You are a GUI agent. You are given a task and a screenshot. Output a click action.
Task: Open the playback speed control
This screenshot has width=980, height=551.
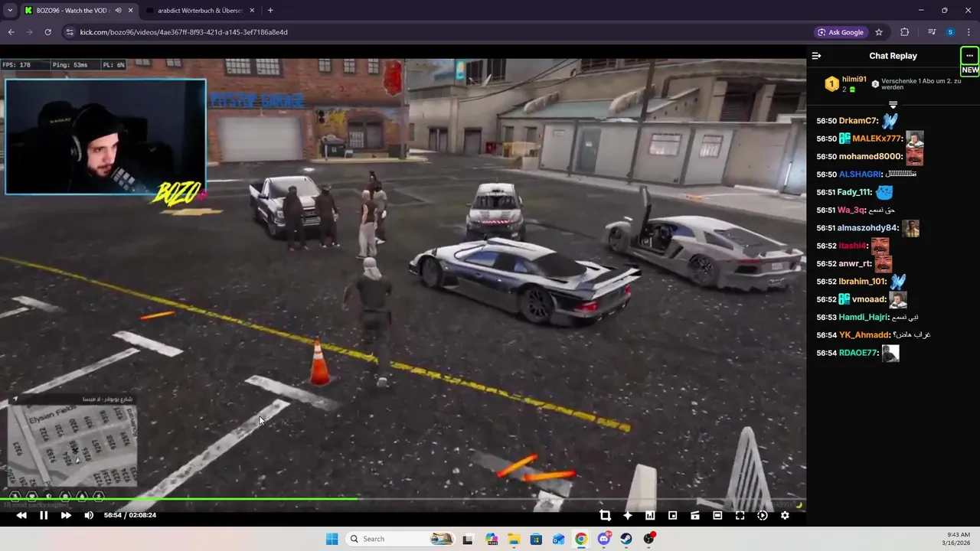[x=763, y=516]
